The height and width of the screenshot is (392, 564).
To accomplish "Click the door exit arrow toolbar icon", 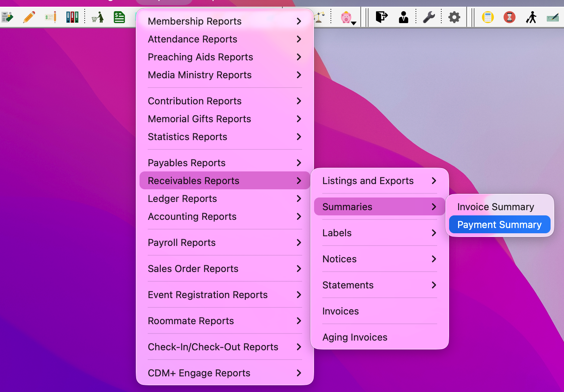I will pyautogui.click(x=382, y=17).
